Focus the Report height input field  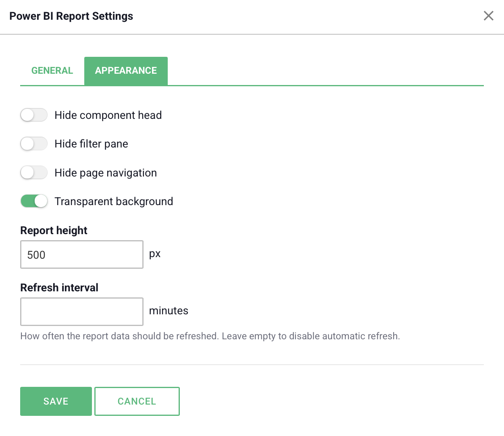coord(82,254)
